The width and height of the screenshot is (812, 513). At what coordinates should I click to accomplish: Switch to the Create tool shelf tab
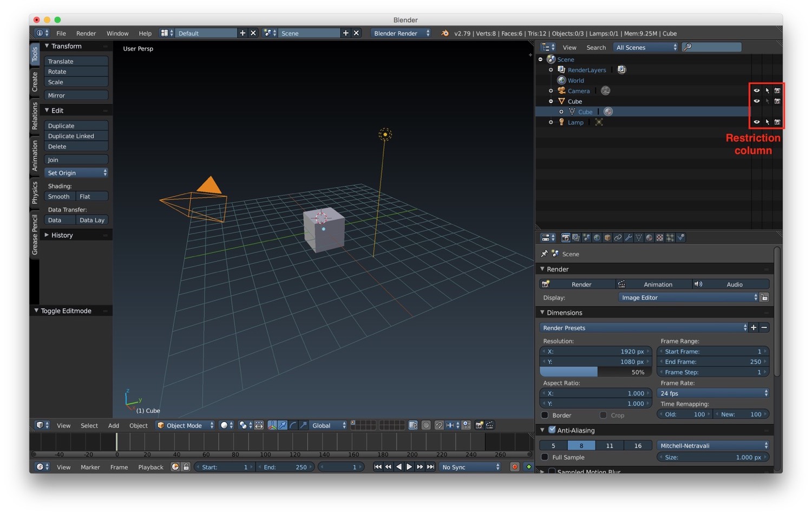point(35,81)
